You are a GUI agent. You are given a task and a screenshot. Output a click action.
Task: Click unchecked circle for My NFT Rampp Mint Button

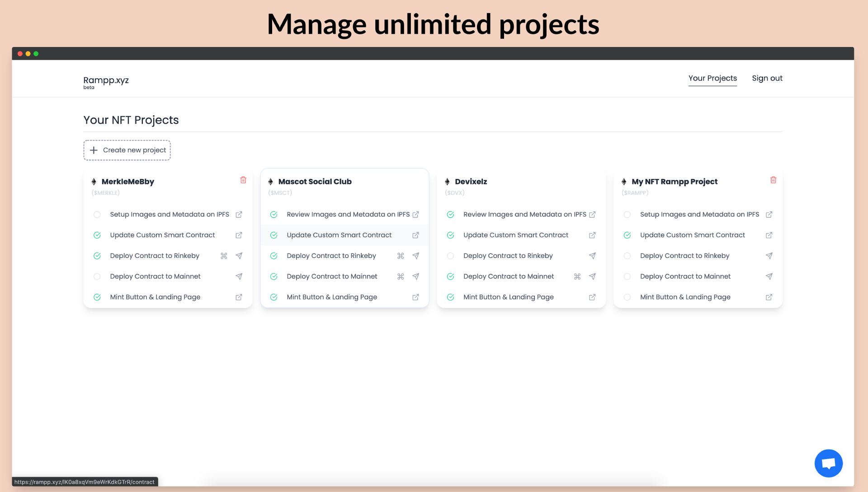[x=627, y=297]
